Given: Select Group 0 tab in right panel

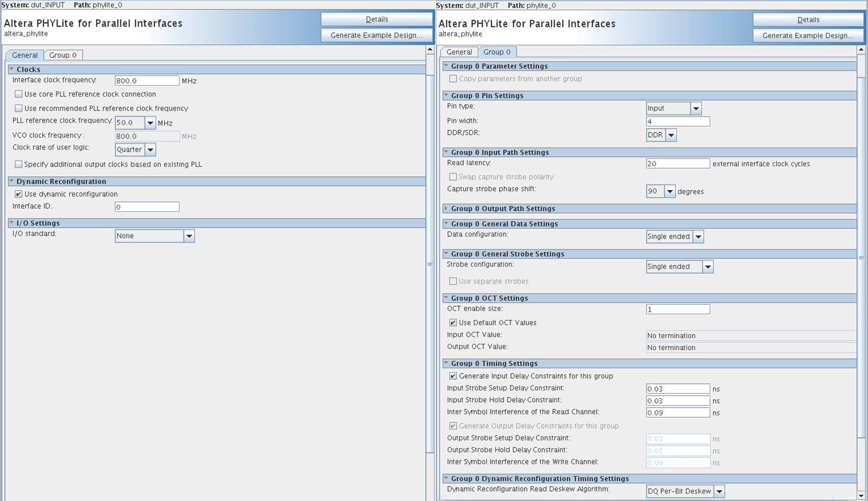Looking at the screenshot, I should (497, 52).
